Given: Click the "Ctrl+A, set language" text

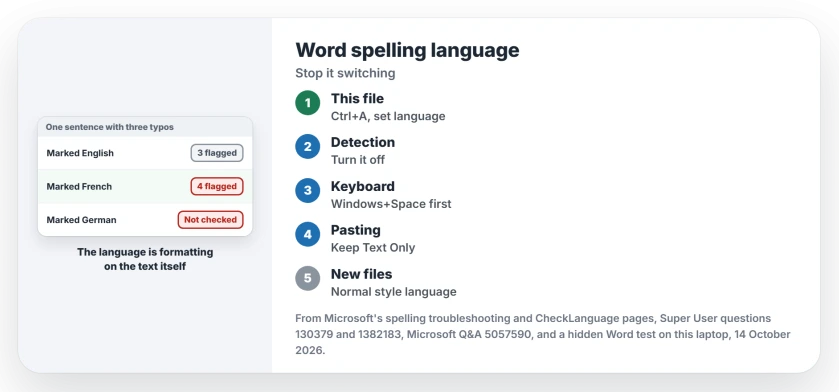Looking at the screenshot, I should pos(388,116).
